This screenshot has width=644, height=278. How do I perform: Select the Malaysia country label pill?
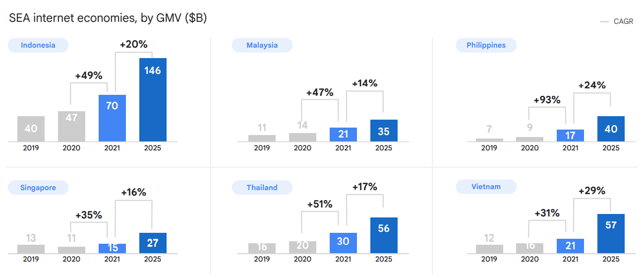(x=262, y=45)
